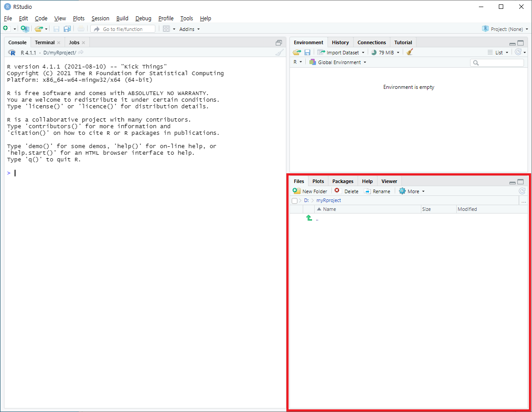
Task: Open the File menu
Action: 8,19
